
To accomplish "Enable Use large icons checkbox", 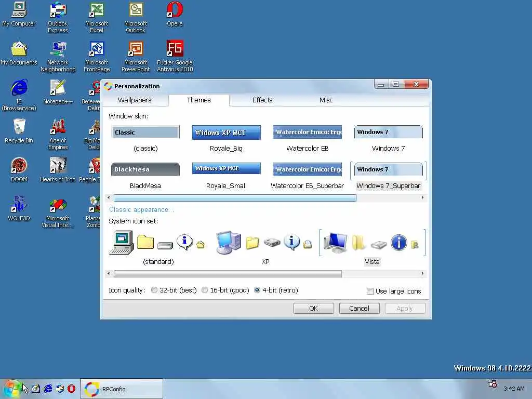I will point(394,291).
